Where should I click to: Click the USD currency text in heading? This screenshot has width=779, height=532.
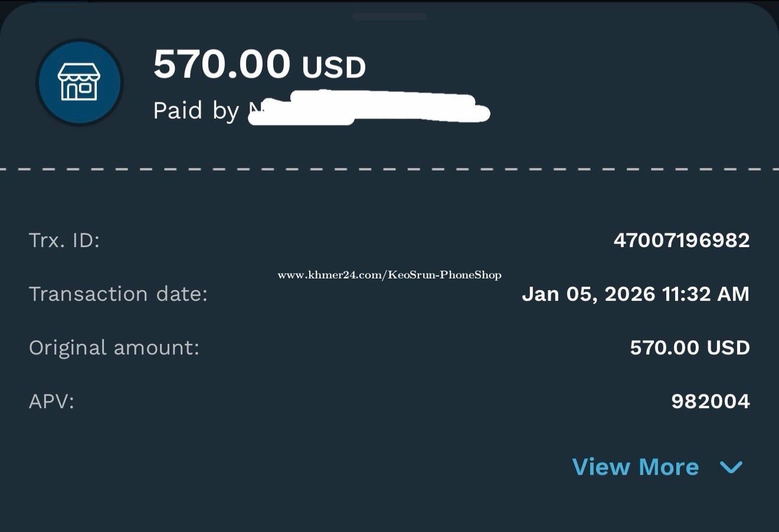pos(333,67)
